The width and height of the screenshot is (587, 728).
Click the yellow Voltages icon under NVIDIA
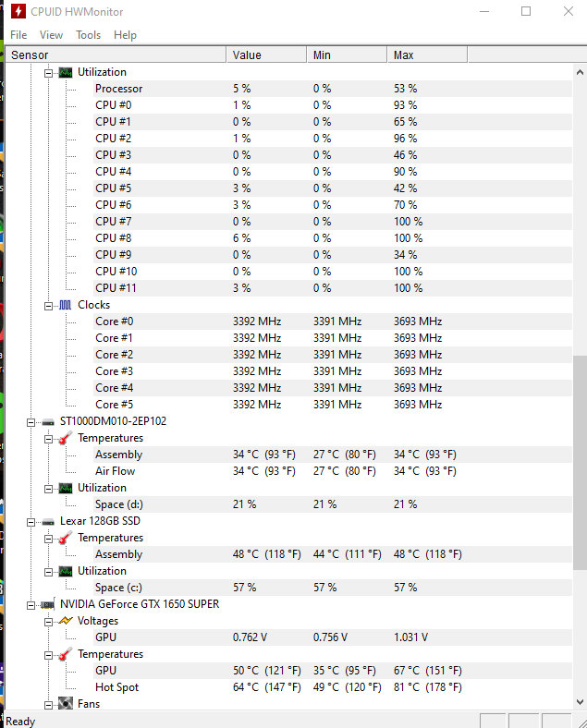point(66,621)
